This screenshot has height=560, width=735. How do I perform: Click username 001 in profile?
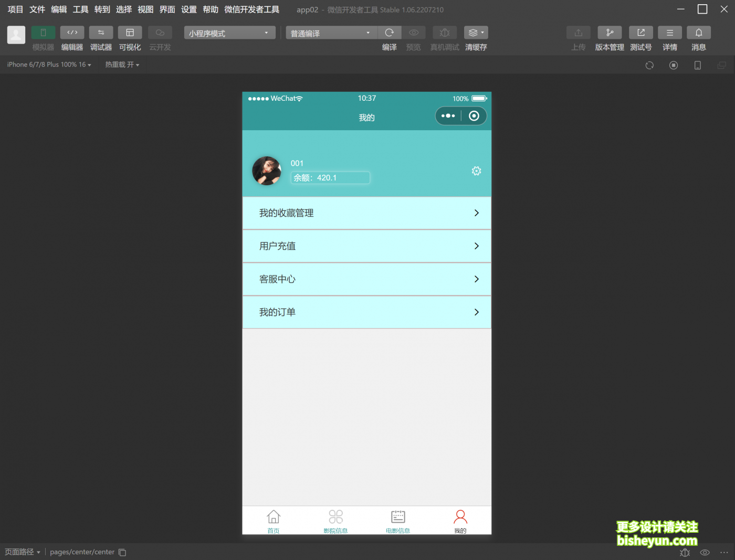point(297,163)
